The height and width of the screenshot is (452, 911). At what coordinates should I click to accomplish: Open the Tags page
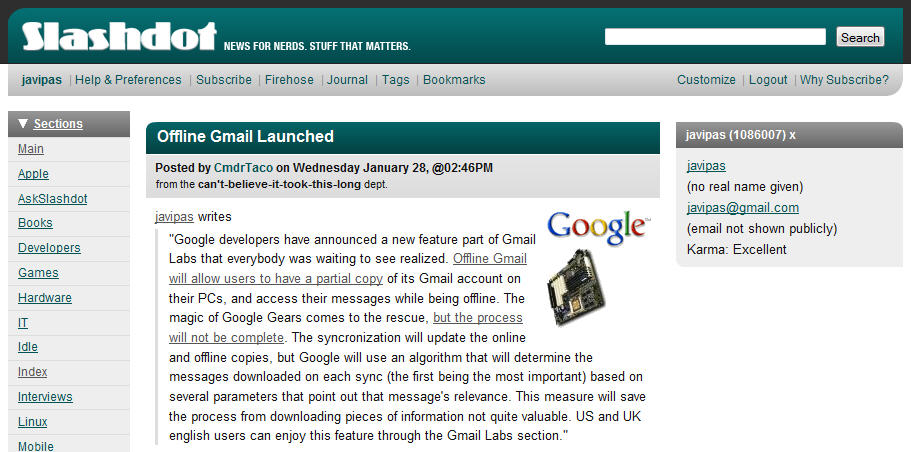pos(396,80)
